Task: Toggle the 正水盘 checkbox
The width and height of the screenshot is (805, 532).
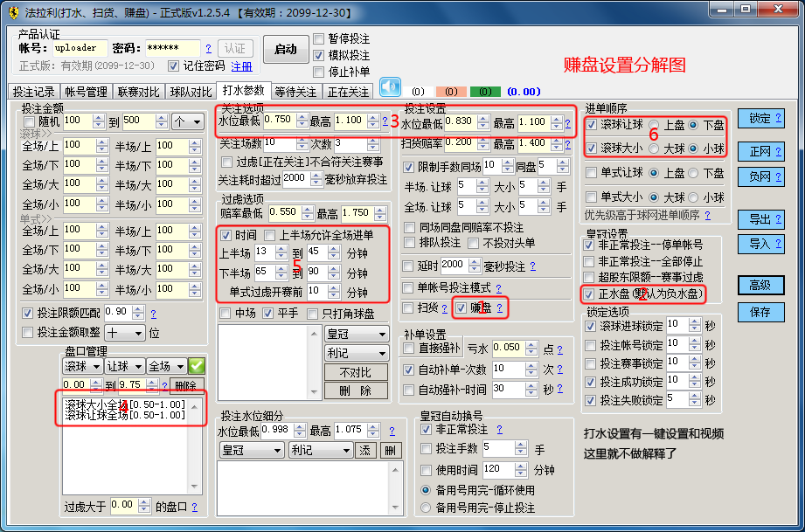Action: click(590, 294)
